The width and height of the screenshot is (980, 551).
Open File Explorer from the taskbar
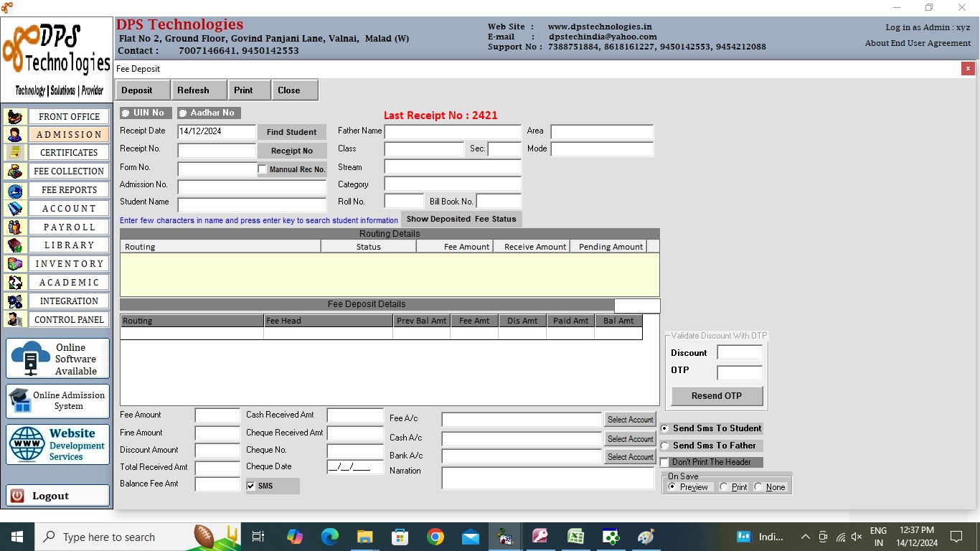(x=365, y=537)
